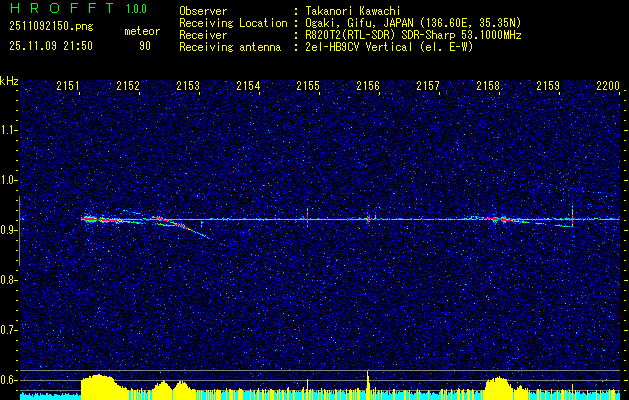Viewport: 629px width, 400px height.
Task: Click the red vertical burst at 2155
Action: tap(307, 217)
